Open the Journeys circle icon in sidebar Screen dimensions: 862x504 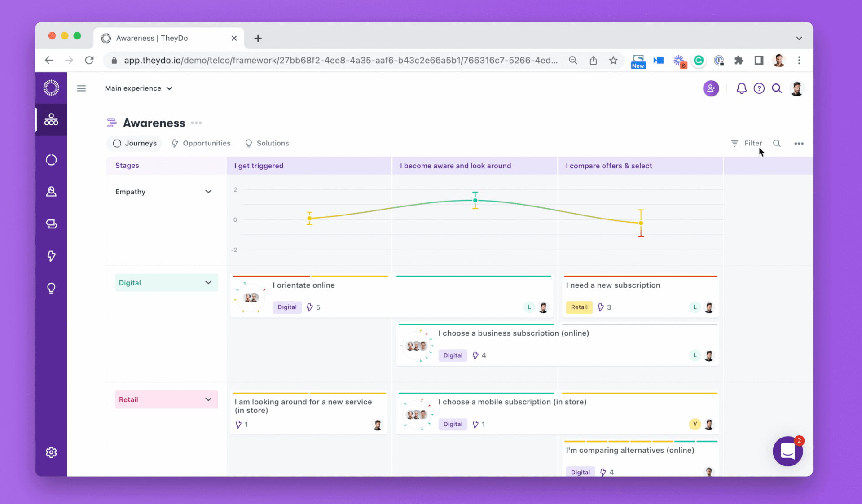pos(51,160)
